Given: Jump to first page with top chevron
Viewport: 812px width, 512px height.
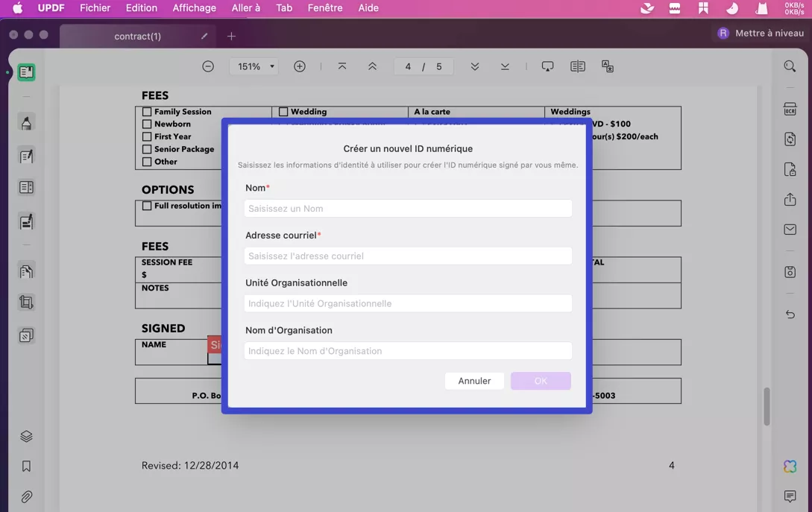Looking at the screenshot, I should point(342,66).
